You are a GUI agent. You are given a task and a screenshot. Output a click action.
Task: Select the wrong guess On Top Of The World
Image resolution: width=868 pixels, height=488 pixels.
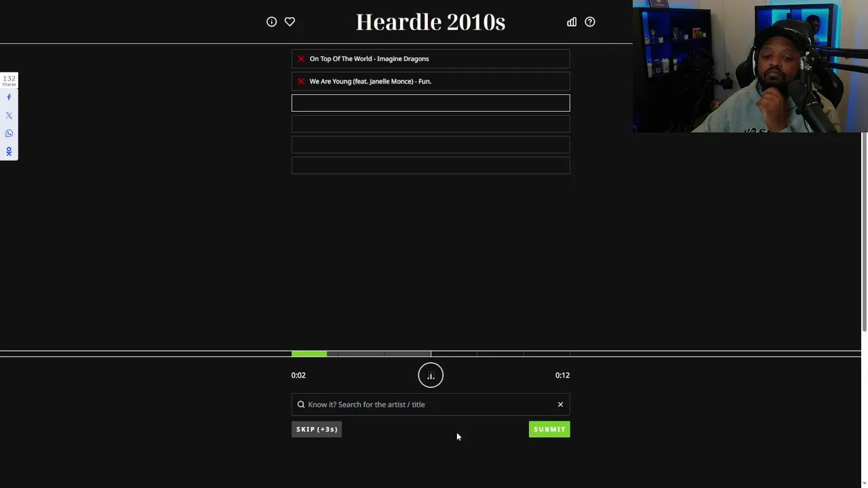click(x=431, y=59)
